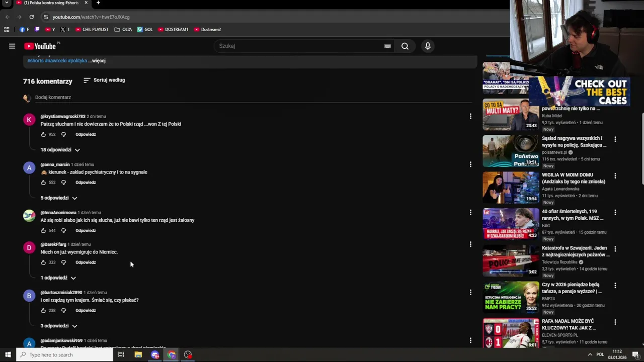Show hidden system tray icons
The height and width of the screenshot is (362, 644).
click(590, 355)
